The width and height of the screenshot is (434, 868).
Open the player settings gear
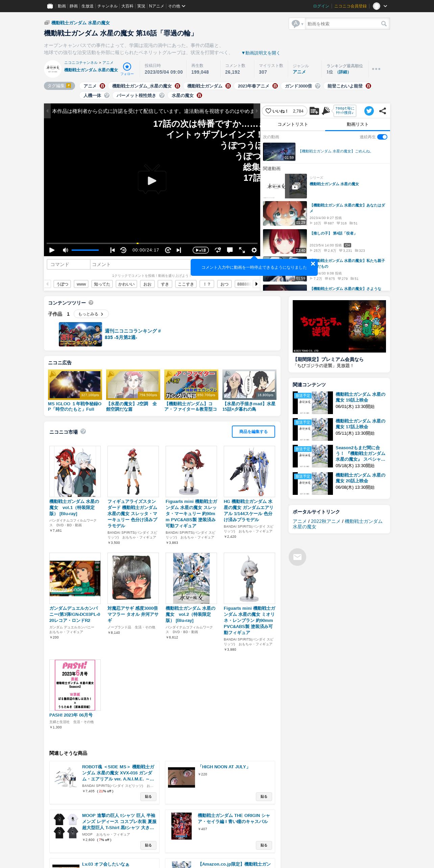[x=254, y=250]
